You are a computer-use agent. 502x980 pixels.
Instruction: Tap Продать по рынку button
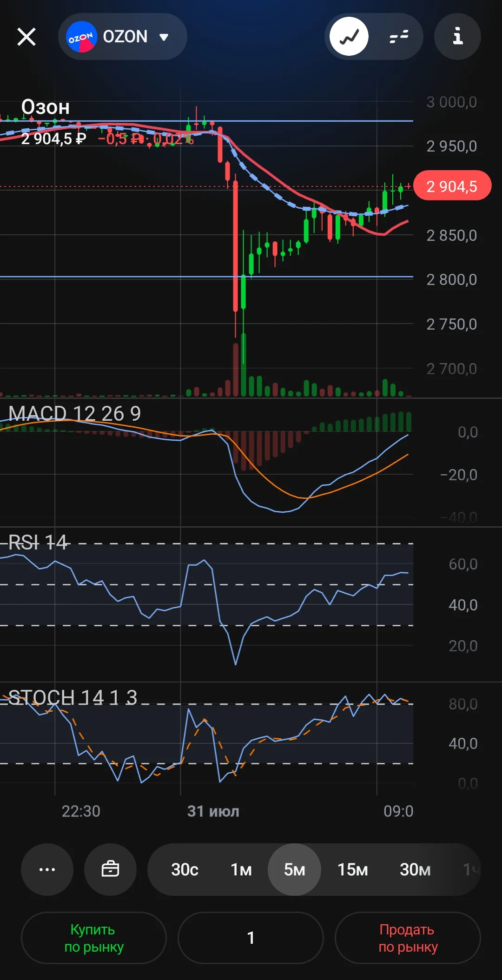[x=408, y=938]
